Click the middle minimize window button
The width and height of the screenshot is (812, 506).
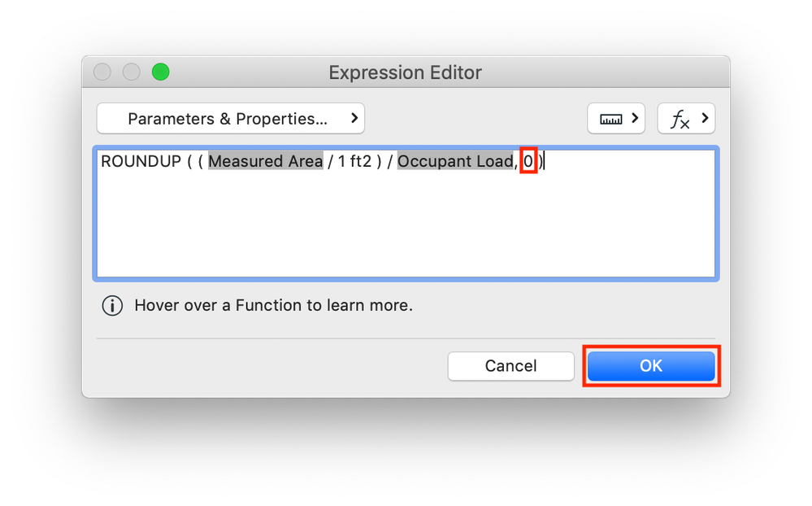131,72
